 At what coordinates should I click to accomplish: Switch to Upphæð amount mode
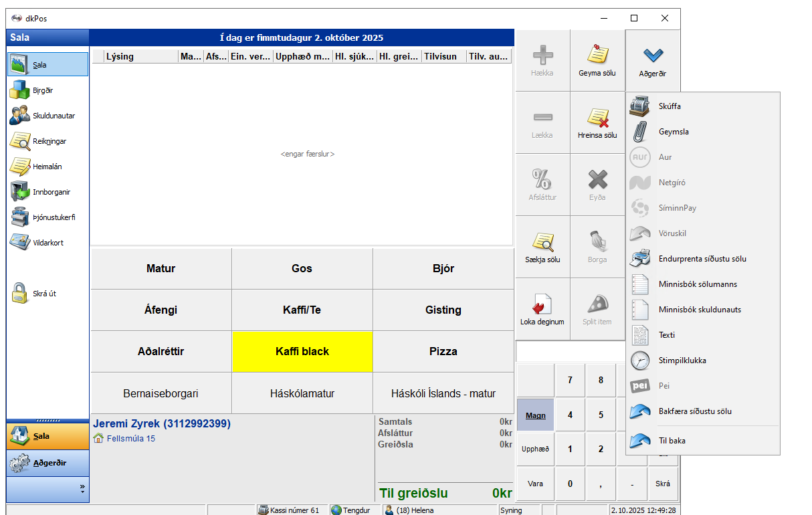(x=535, y=449)
